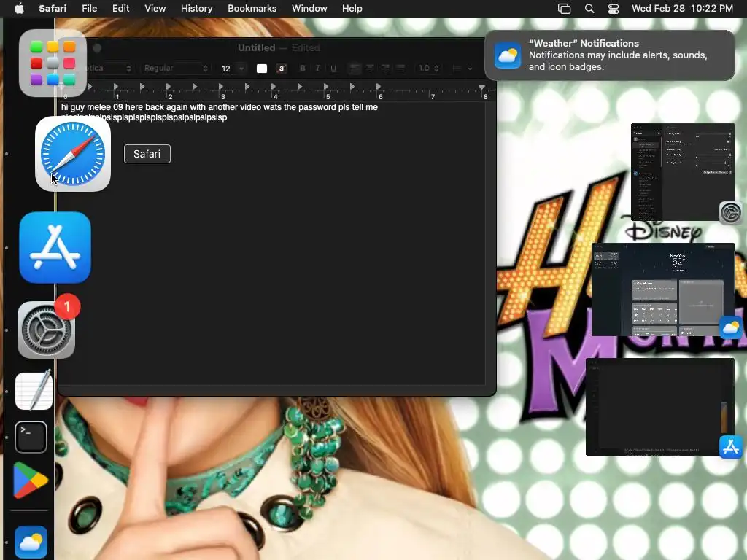Viewport: 747px width, 560px height.
Task: Toggle bold formatting in TextEdit
Action: (x=303, y=68)
